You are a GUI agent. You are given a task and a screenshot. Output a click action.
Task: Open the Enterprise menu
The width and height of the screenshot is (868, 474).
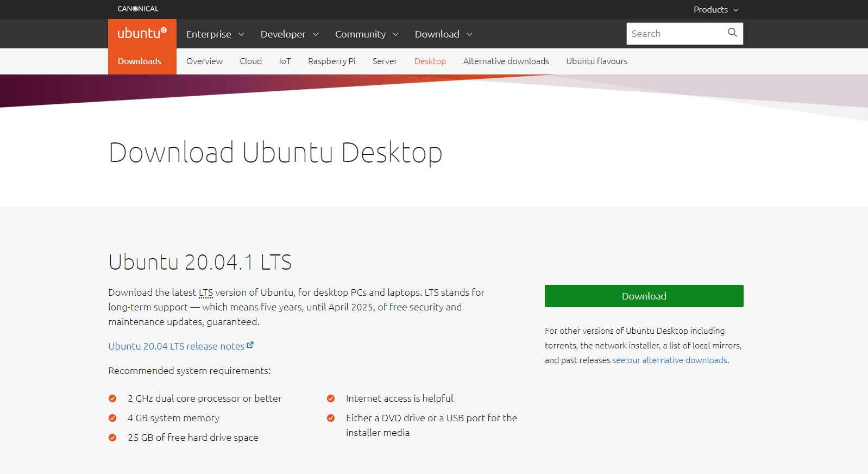pyautogui.click(x=215, y=34)
